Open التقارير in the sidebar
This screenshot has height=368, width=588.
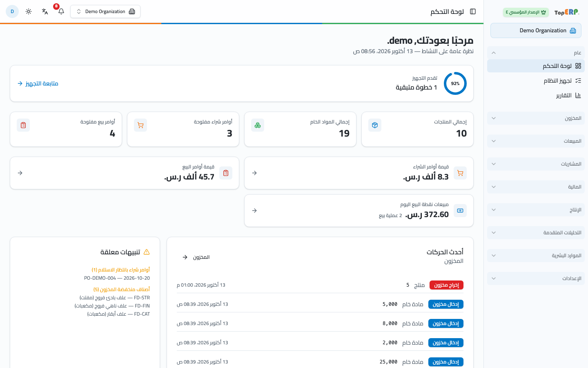tap(536, 95)
